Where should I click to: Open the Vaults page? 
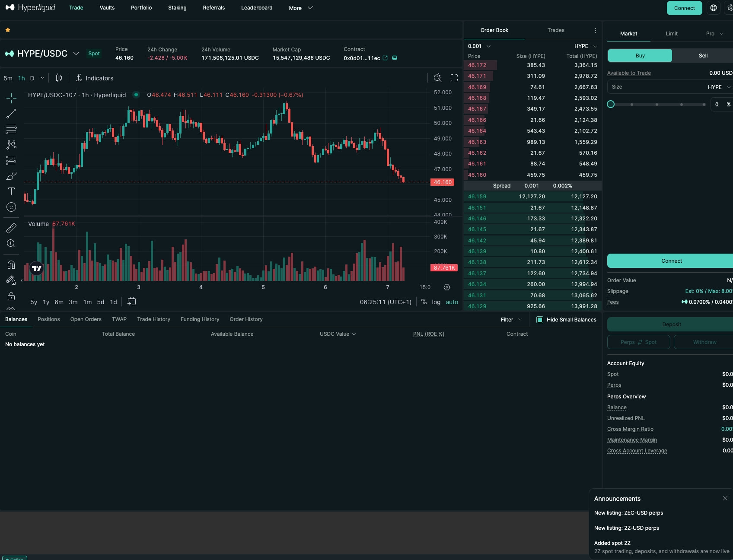pos(107,7)
